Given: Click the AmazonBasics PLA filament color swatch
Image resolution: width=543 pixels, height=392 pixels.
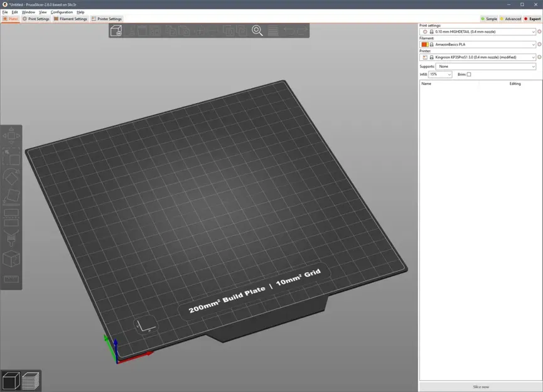Looking at the screenshot, I should coord(425,45).
